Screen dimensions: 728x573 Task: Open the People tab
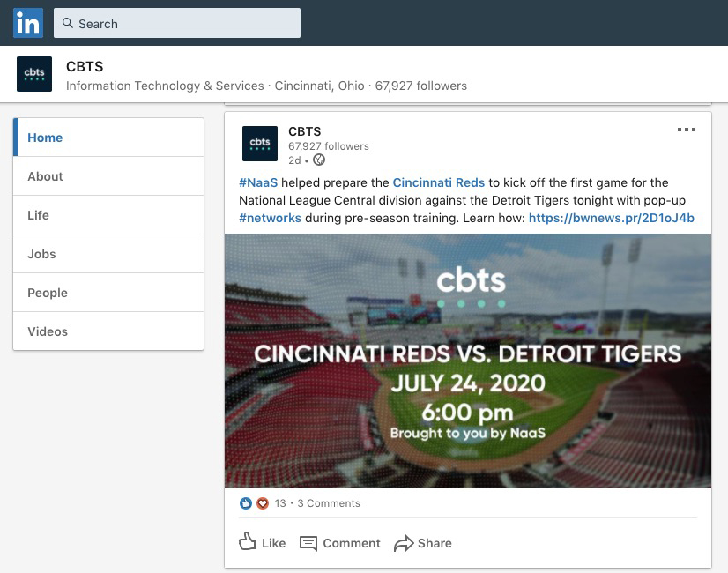point(108,293)
